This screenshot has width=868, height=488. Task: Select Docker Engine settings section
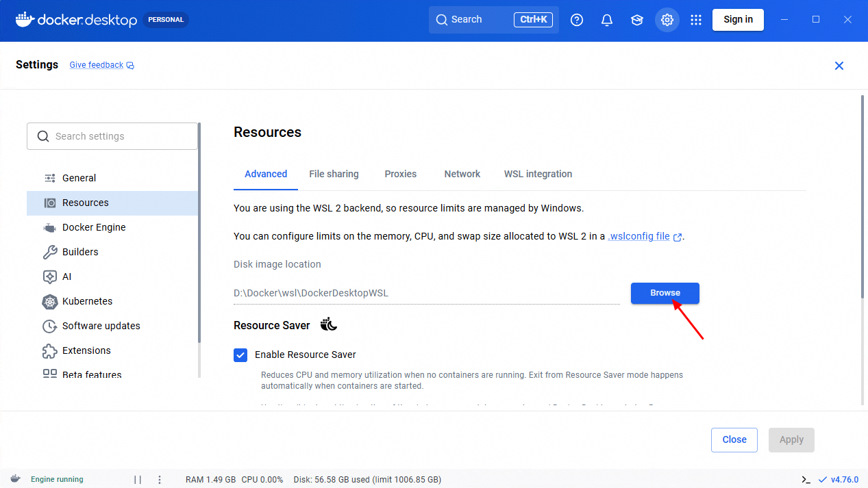(x=112, y=227)
